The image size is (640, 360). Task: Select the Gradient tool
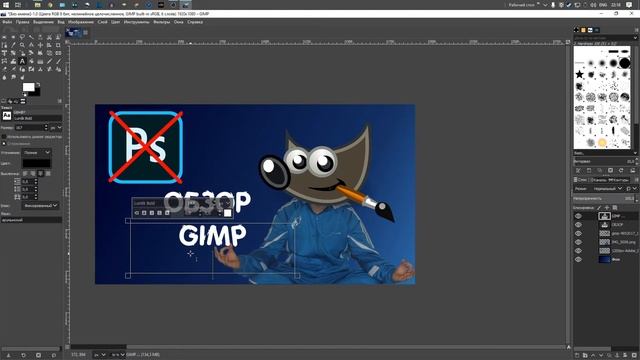tap(40, 61)
